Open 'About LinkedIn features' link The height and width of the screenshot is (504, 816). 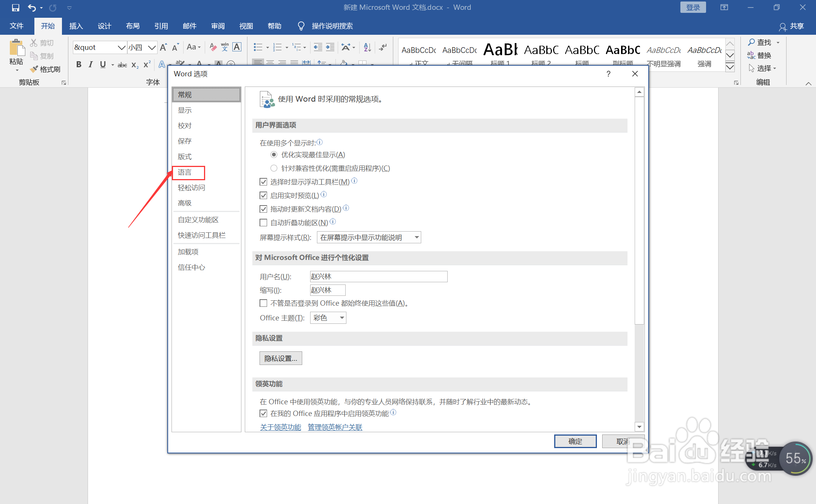281,427
